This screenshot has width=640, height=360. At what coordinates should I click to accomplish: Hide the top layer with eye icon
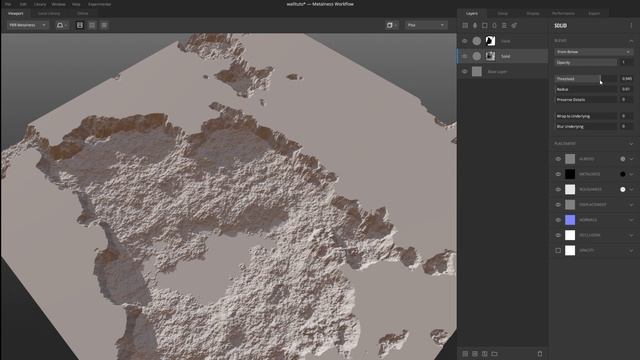[x=464, y=41]
